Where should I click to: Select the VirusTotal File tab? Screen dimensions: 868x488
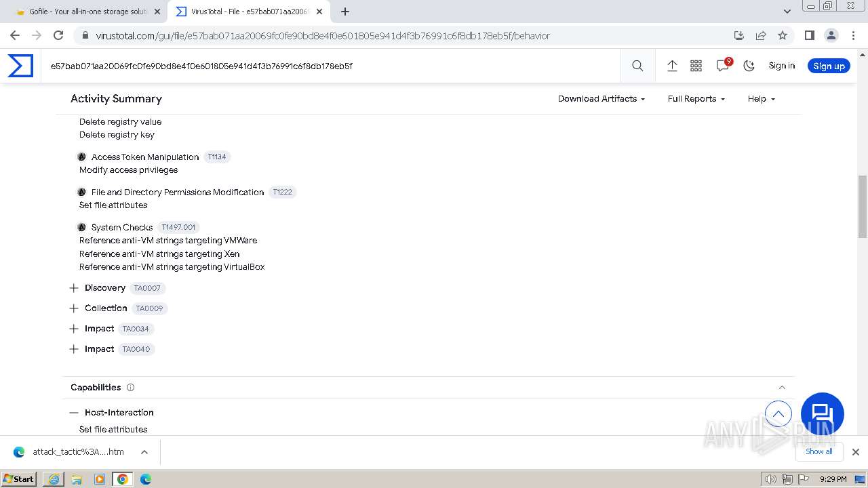pyautogui.click(x=248, y=12)
